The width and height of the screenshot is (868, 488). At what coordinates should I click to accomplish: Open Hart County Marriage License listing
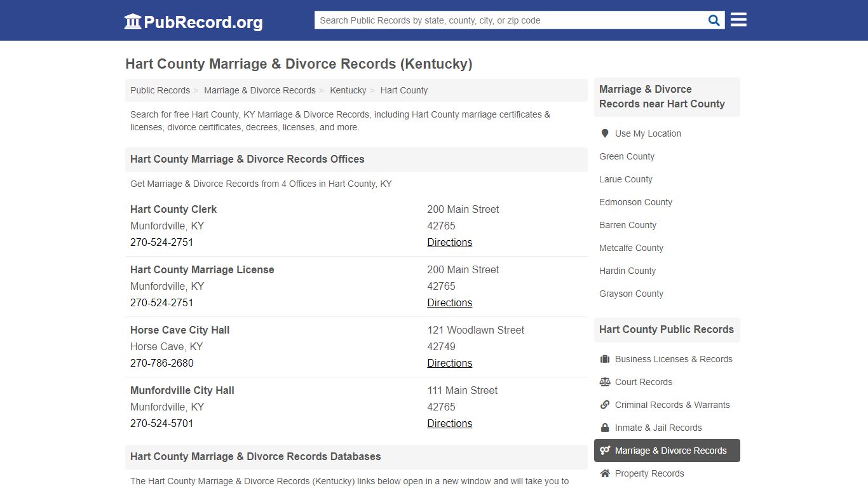(x=202, y=269)
